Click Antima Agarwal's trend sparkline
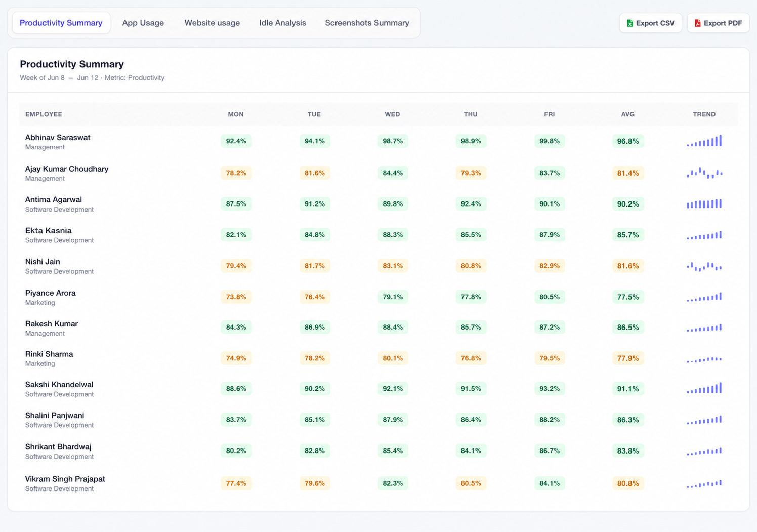Image resolution: width=757 pixels, height=532 pixels. point(704,203)
